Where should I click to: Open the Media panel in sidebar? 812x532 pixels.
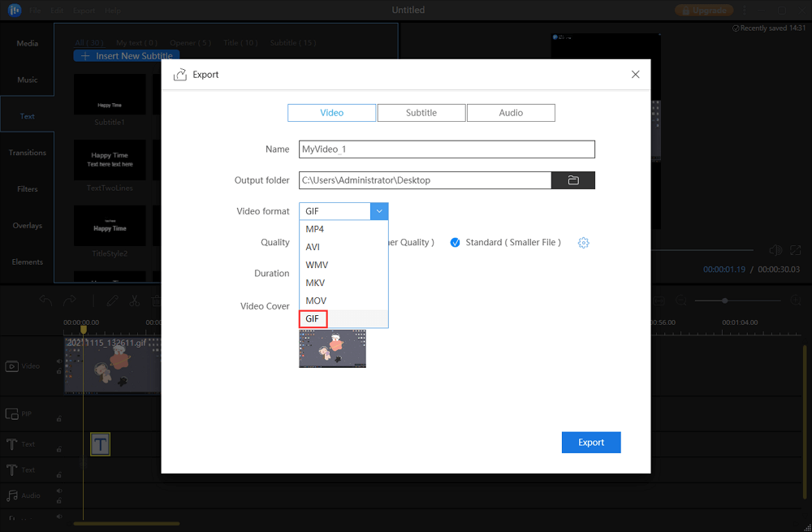tap(27, 44)
